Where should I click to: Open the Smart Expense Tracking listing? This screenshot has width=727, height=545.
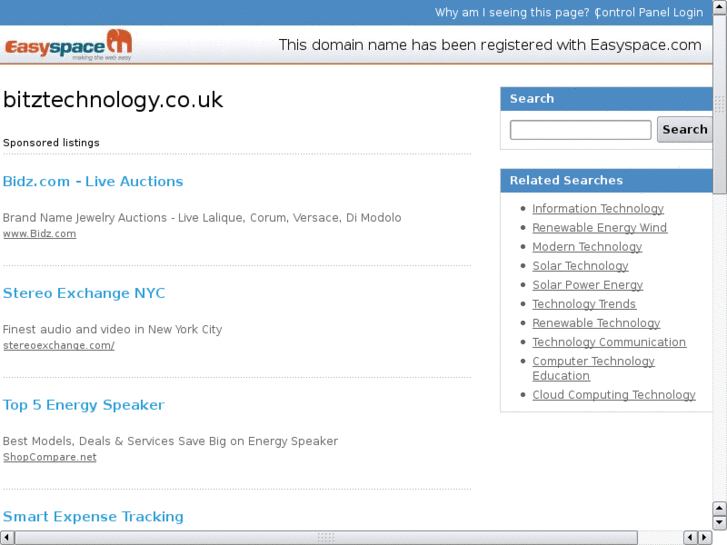pos(93,517)
